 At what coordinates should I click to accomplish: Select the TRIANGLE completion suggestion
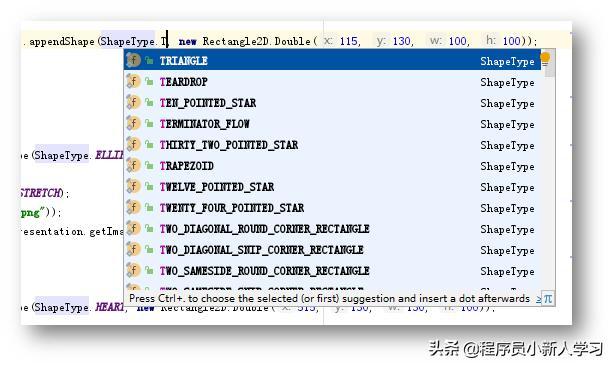pos(332,60)
